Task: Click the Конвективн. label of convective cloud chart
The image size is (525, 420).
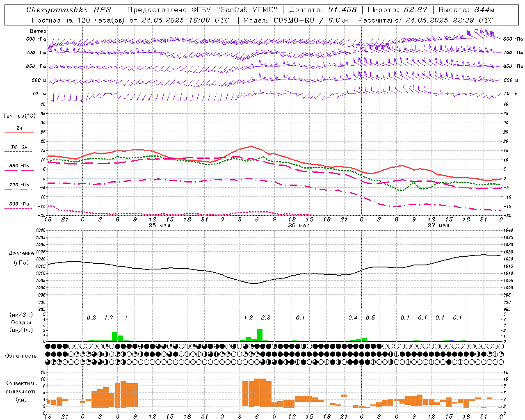Action: click(x=21, y=383)
